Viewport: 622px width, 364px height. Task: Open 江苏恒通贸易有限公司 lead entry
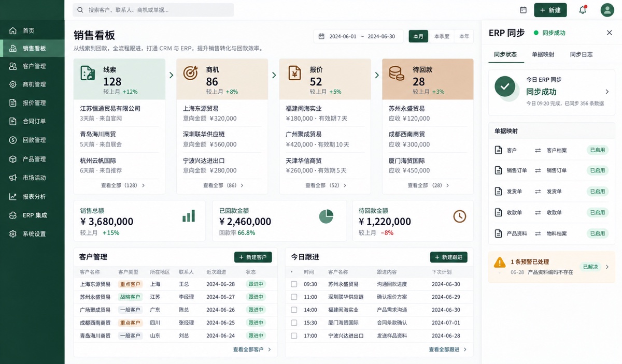[119, 113]
